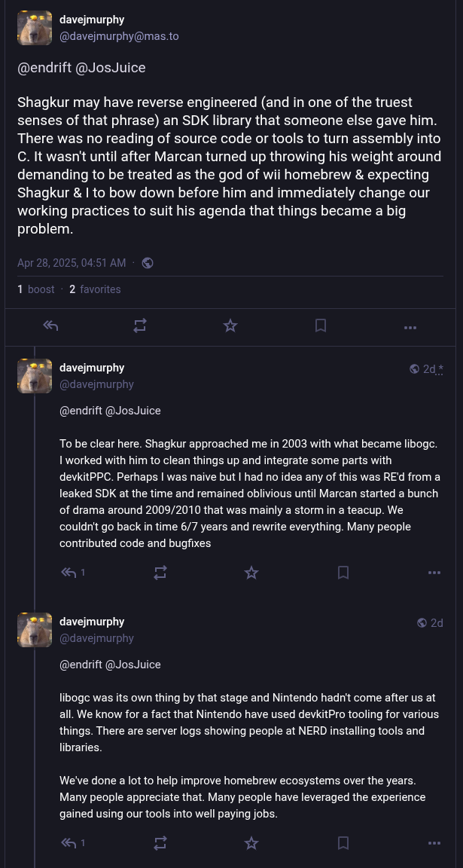Image resolution: width=463 pixels, height=868 pixels.
Task: Open @endrift mention in main post
Action: tap(44, 68)
